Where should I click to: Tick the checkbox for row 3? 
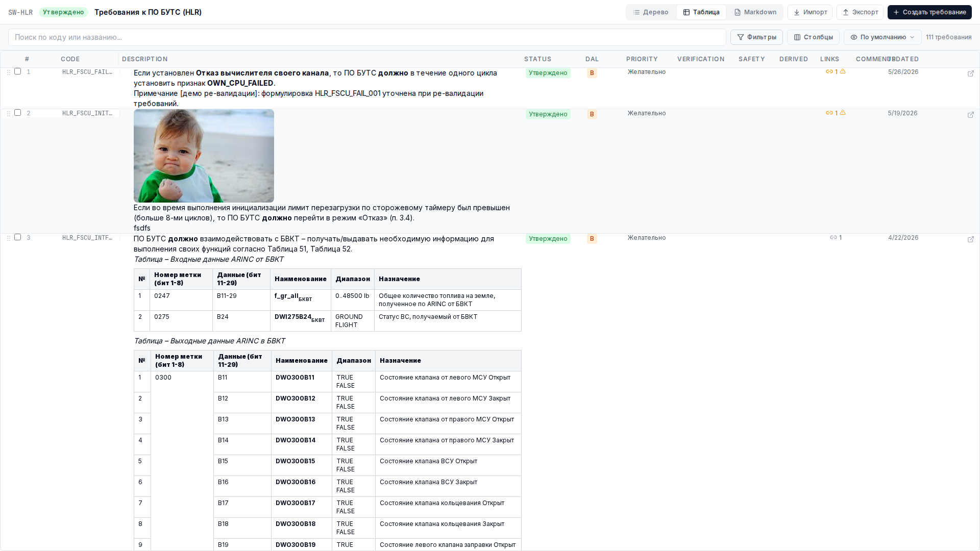click(17, 237)
